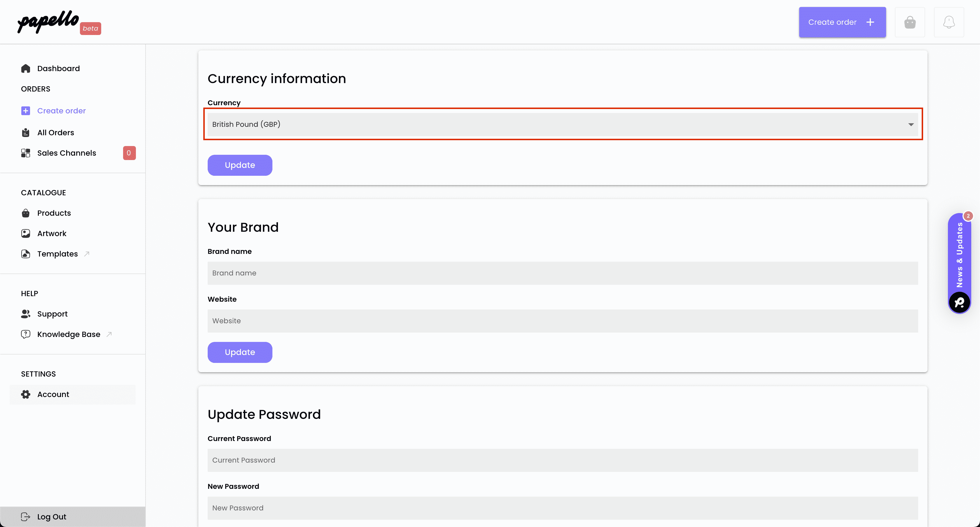Click the Dashboard home icon
This screenshot has width=980, height=527.
(x=25, y=68)
